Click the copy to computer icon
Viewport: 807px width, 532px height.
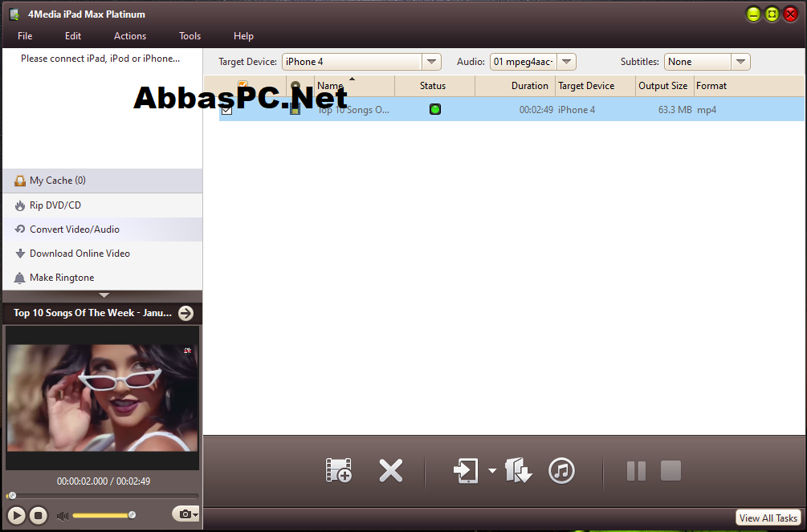click(x=518, y=470)
